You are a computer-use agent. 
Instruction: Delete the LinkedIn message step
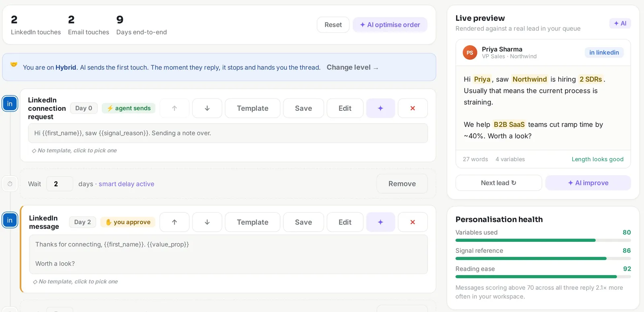pos(413,222)
